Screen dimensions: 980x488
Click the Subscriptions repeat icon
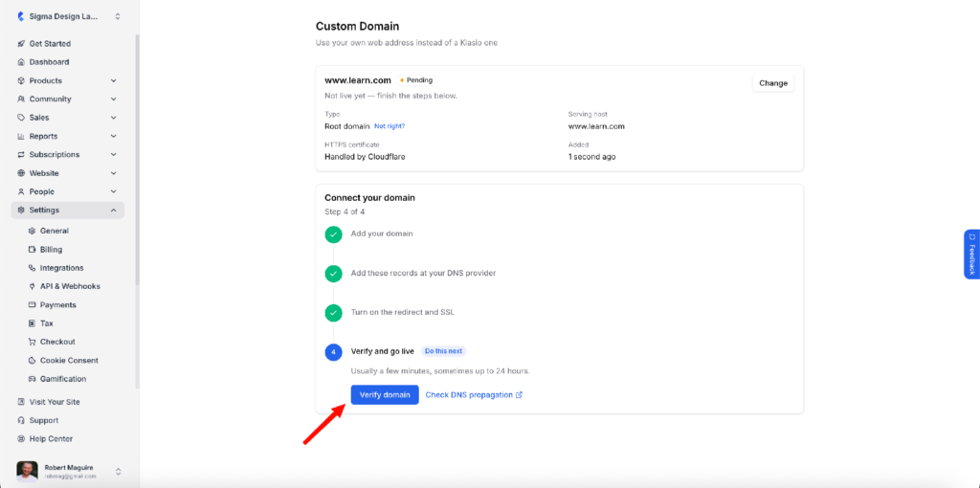[x=21, y=155]
